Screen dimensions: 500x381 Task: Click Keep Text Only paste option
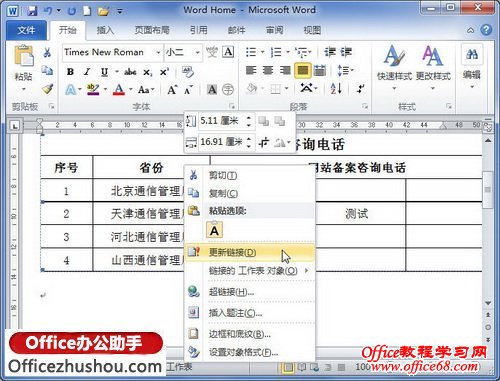(x=214, y=230)
